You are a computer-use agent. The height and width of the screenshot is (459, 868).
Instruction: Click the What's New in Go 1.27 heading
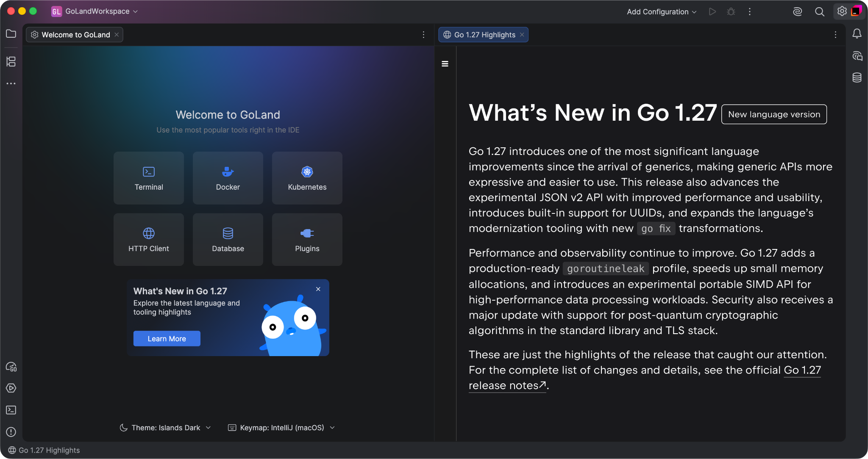[x=593, y=113]
